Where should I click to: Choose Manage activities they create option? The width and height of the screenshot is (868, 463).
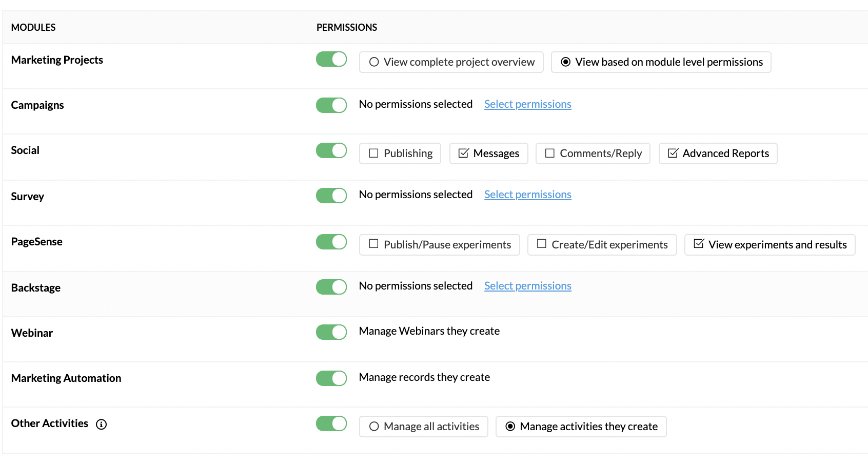pyautogui.click(x=581, y=427)
